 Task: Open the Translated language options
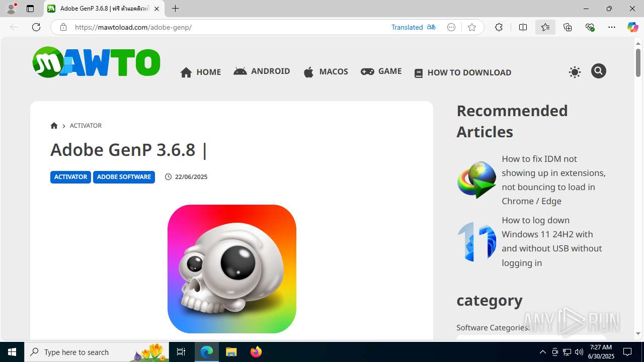click(407, 27)
